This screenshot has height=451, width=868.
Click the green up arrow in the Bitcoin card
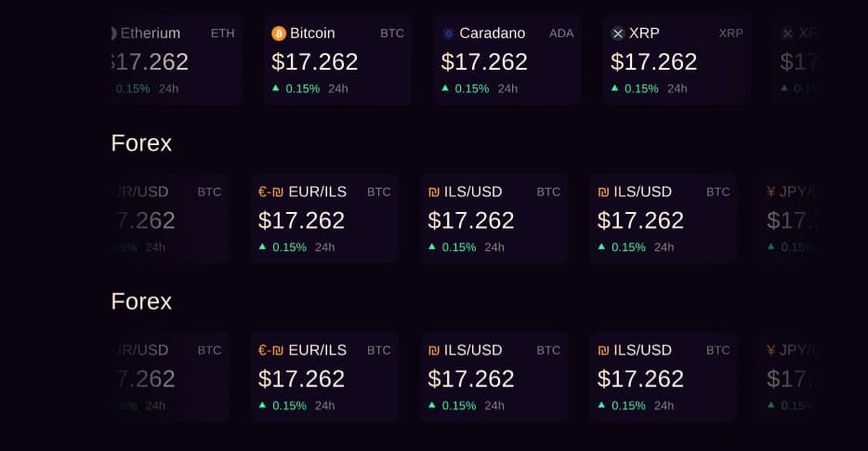276,87
